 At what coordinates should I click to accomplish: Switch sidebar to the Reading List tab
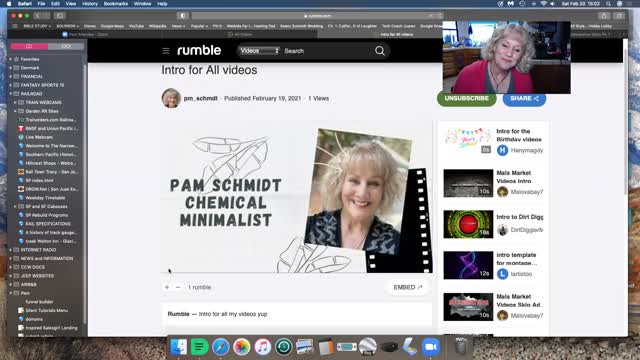click(x=66, y=46)
